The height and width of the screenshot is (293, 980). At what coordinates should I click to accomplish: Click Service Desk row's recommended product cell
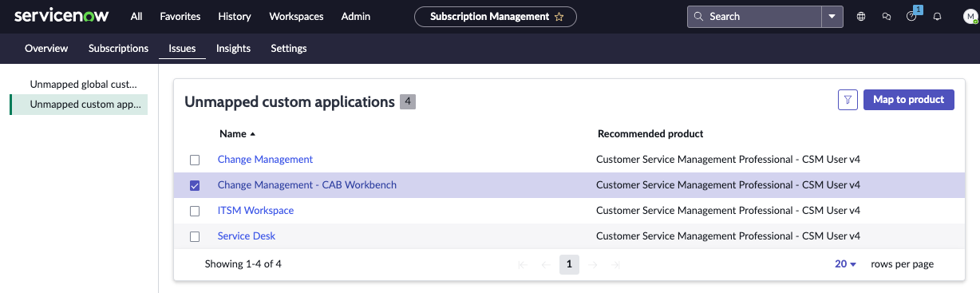coord(728,236)
